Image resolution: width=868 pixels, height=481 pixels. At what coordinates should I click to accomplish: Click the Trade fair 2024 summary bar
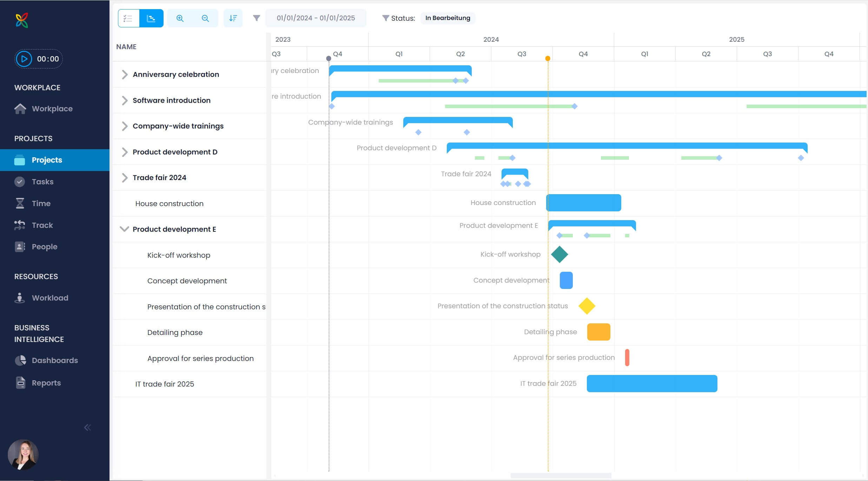coord(515,172)
